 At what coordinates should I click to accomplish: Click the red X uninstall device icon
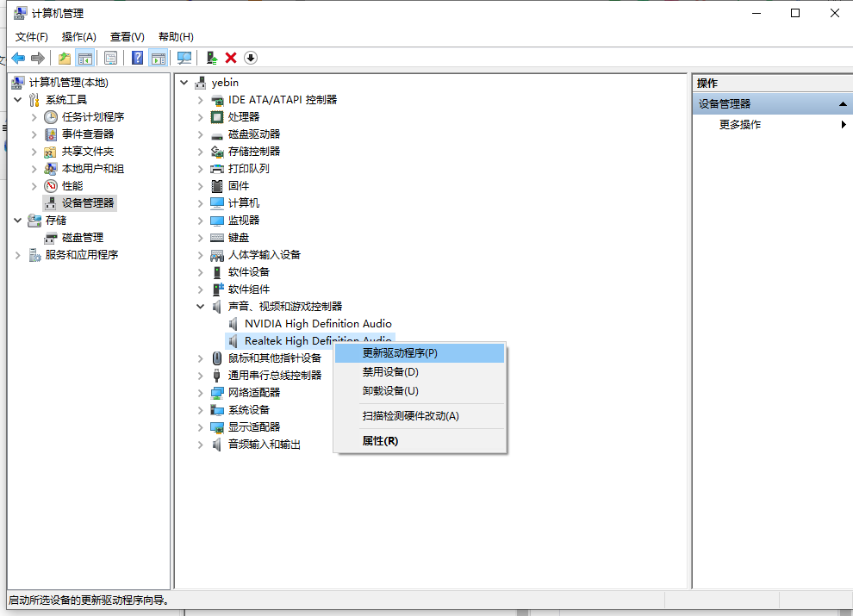(231, 58)
